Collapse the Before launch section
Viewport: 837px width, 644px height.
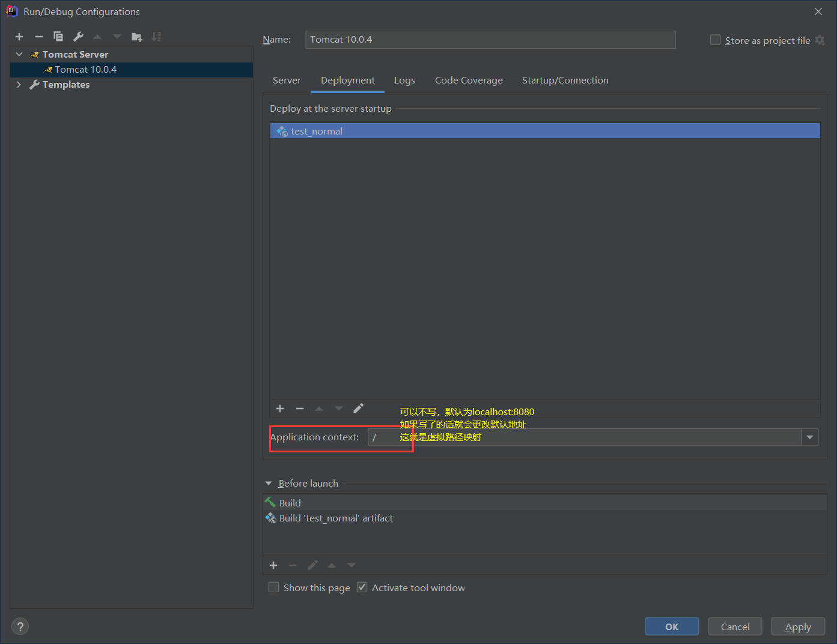point(269,484)
